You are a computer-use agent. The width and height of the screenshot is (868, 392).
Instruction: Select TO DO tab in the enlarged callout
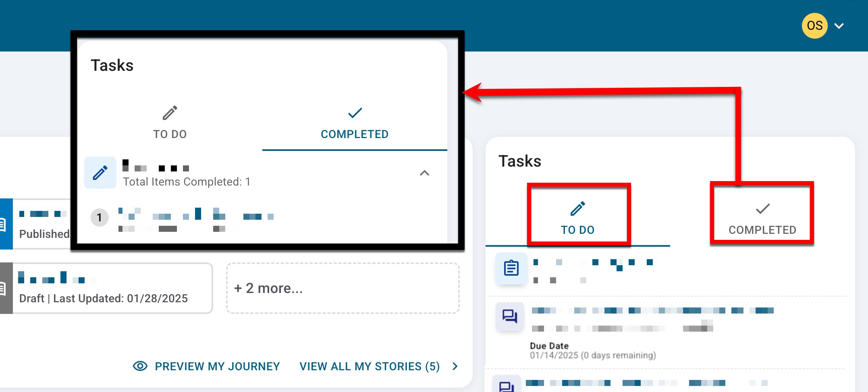pos(170,123)
